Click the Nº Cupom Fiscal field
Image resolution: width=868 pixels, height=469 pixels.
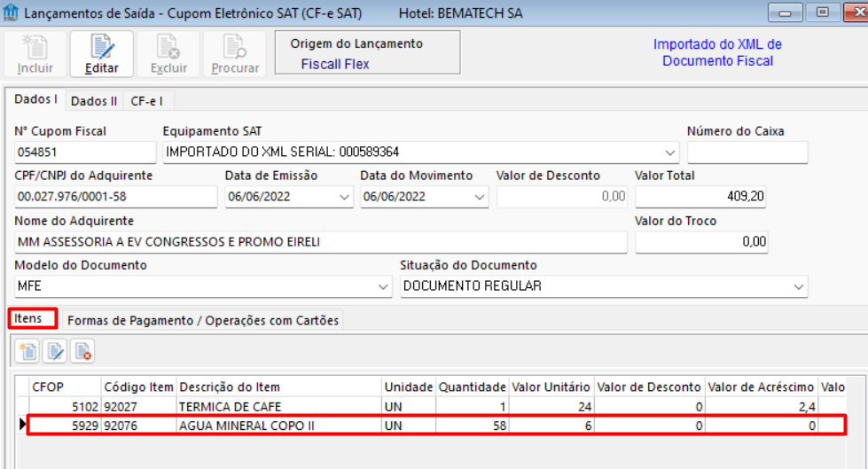click(x=85, y=152)
